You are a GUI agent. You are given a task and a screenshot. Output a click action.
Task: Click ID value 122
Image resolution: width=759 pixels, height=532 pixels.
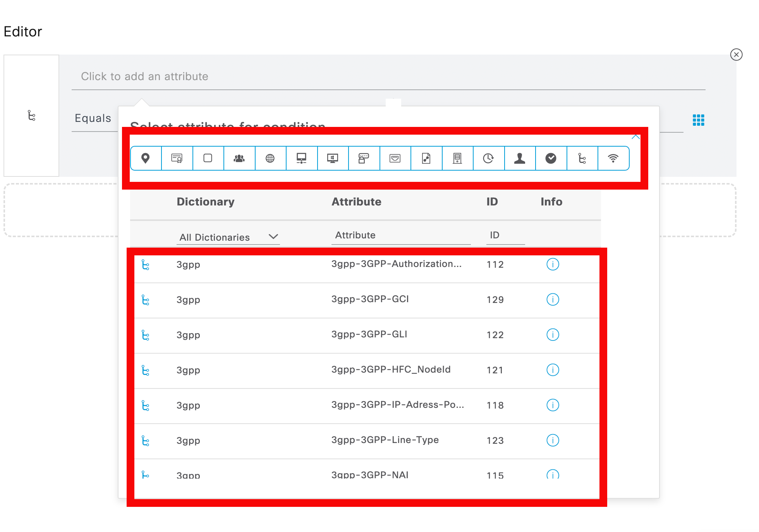[x=495, y=335]
